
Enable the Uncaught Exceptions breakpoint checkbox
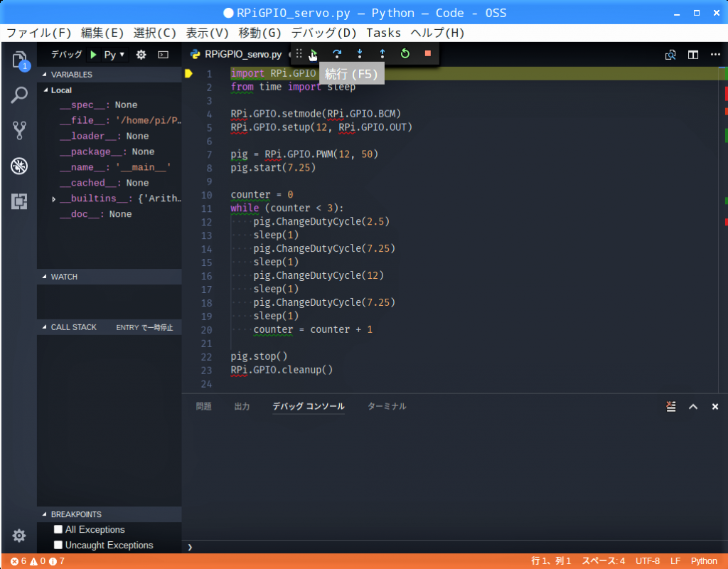pos(58,545)
